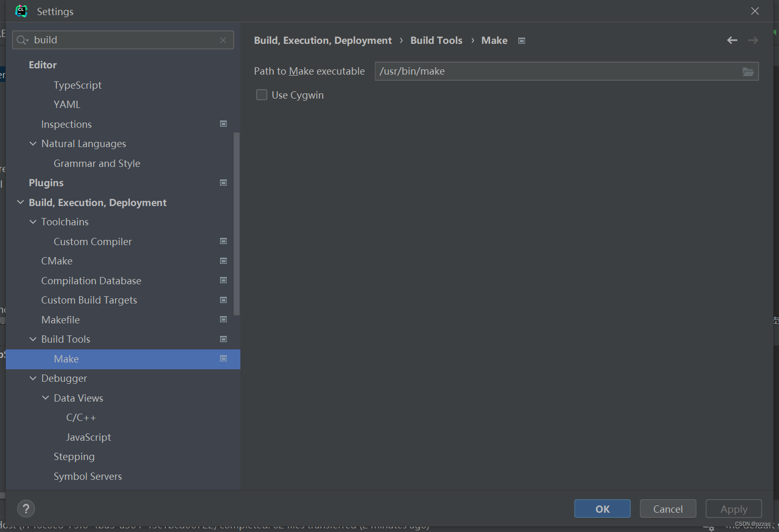Open the Custom Compiler settings page
This screenshot has width=779, height=532.
[x=93, y=241]
